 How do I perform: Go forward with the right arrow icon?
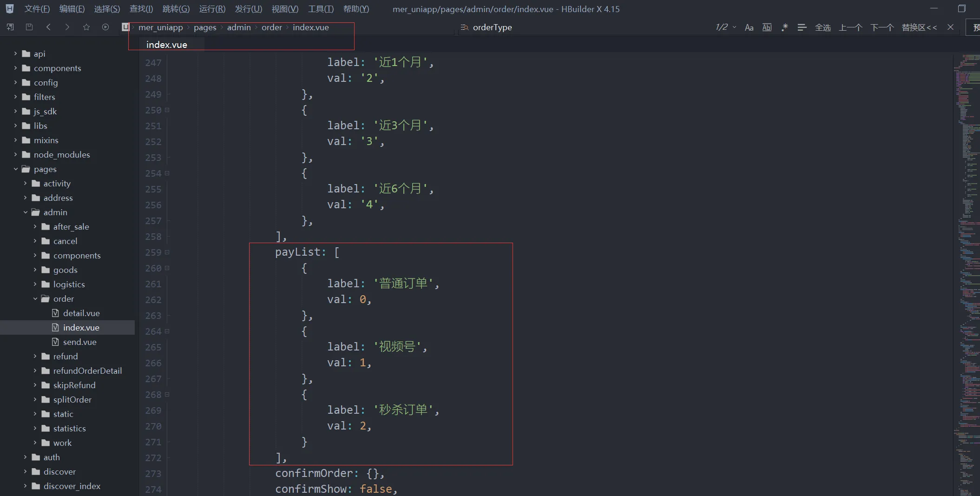tap(67, 27)
